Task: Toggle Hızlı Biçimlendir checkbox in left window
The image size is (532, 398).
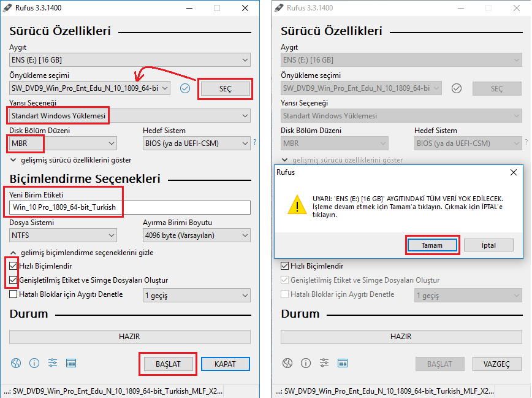Action: point(13,266)
